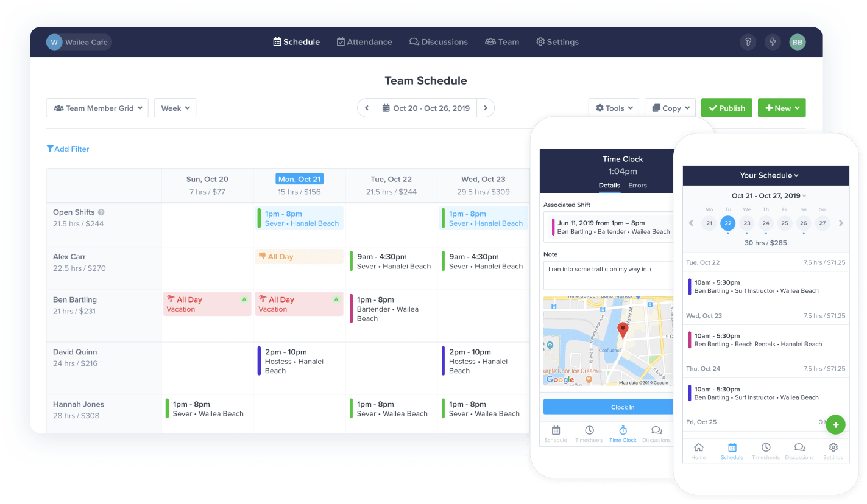Image resolution: width=867 pixels, height=504 pixels.
Task: Open Schedule icon in Your Schedule phone
Action: click(x=732, y=451)
